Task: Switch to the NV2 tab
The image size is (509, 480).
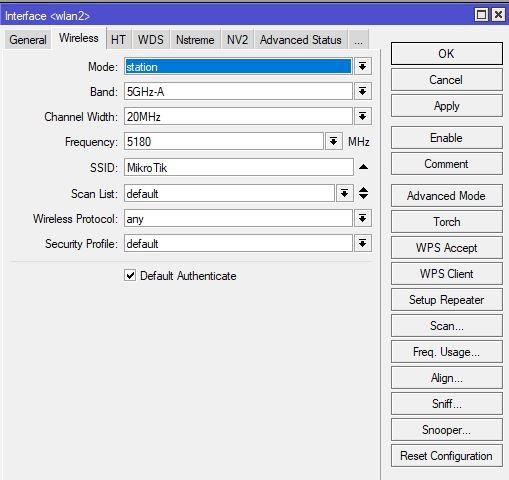Action: click(237, 40)
